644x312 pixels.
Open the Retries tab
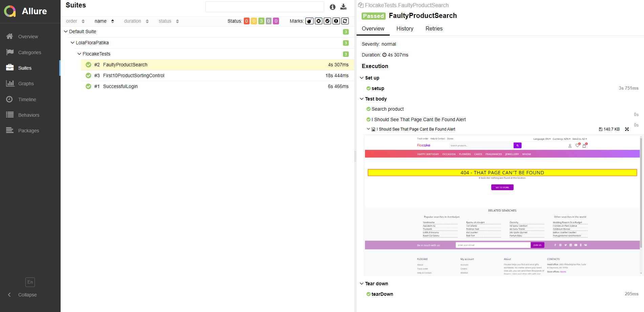tap(434, 28)
